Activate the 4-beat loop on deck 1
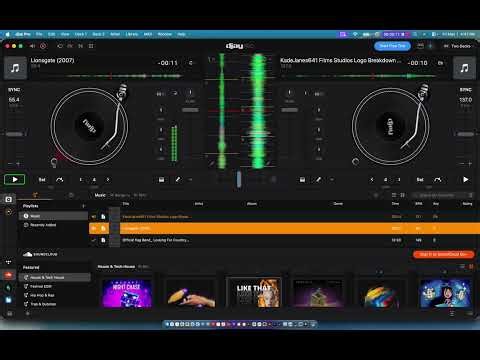 pyautogui.click(x=94, y=180)
